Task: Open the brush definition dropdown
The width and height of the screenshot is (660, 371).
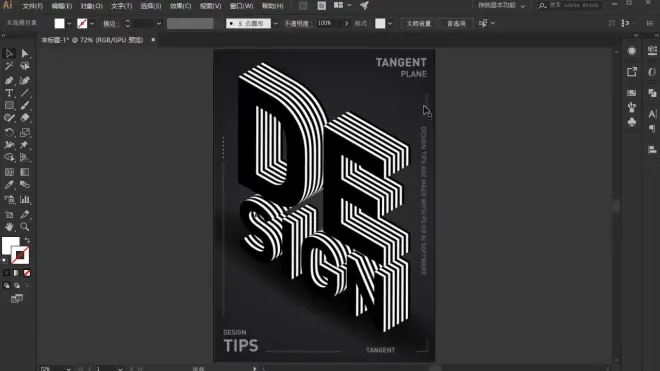Action: (275, 24)
